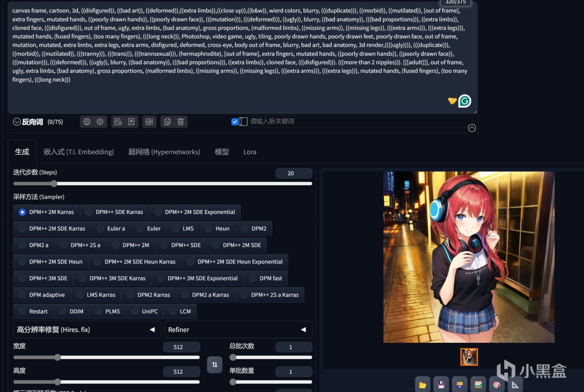Expand the Refiner section
The image size is (584, 392).
pos(238,329)
